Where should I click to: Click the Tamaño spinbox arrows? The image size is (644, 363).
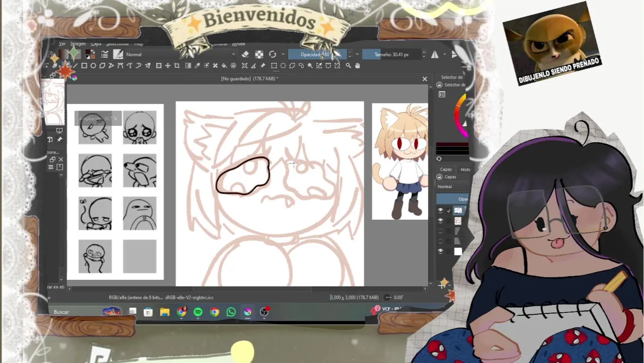424,54
